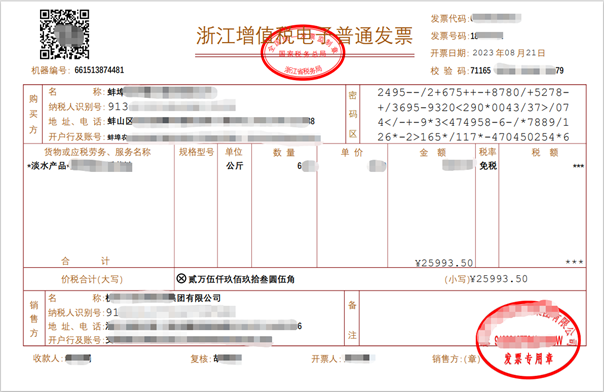
Task: Click the 密码区 label
Action: [x=352, y=114]
